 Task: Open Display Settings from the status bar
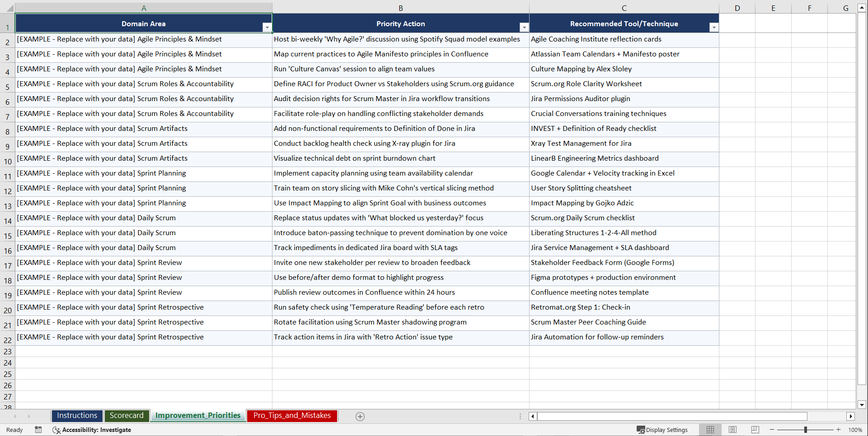pos(662,430)
